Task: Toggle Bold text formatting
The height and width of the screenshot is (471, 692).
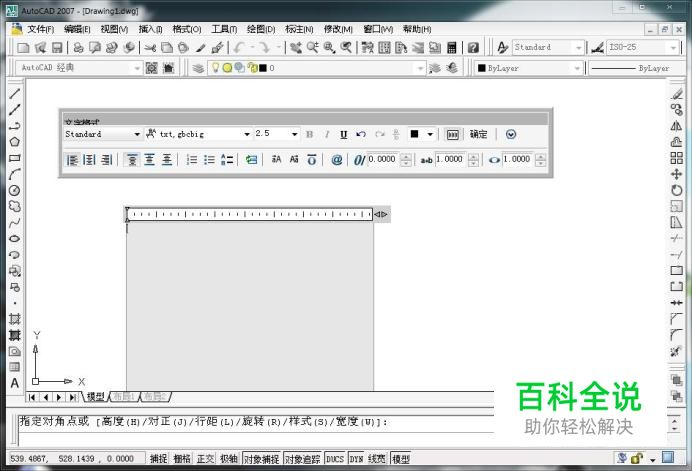Action: 309,134
